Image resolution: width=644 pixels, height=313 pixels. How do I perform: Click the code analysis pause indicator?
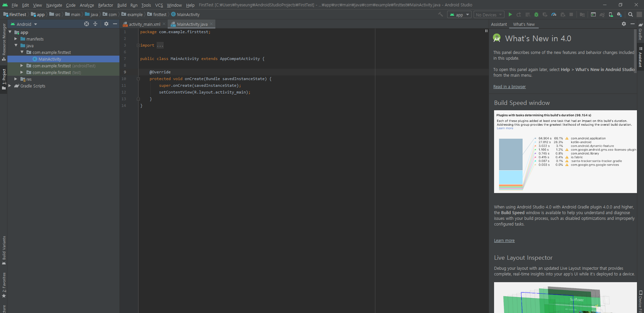pyautogui.click(x=486, y=31)
